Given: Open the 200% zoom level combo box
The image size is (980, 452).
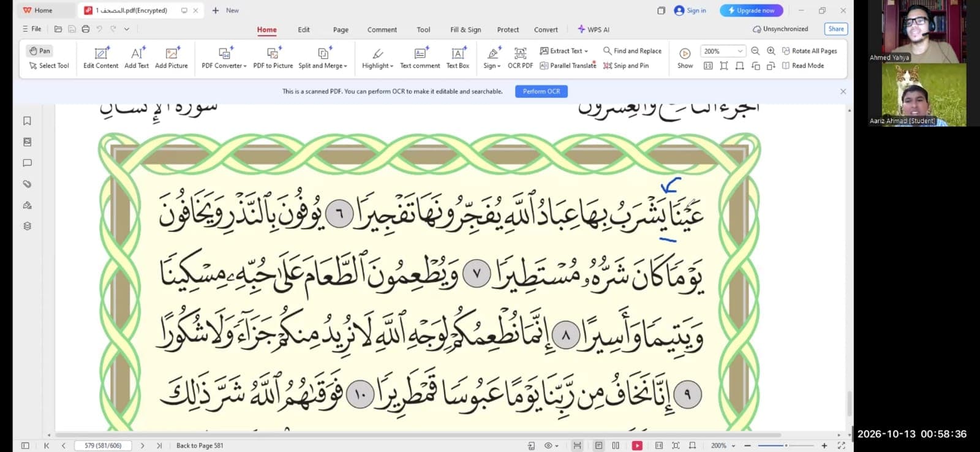Looking at the screenshot, I should [723, 51].
